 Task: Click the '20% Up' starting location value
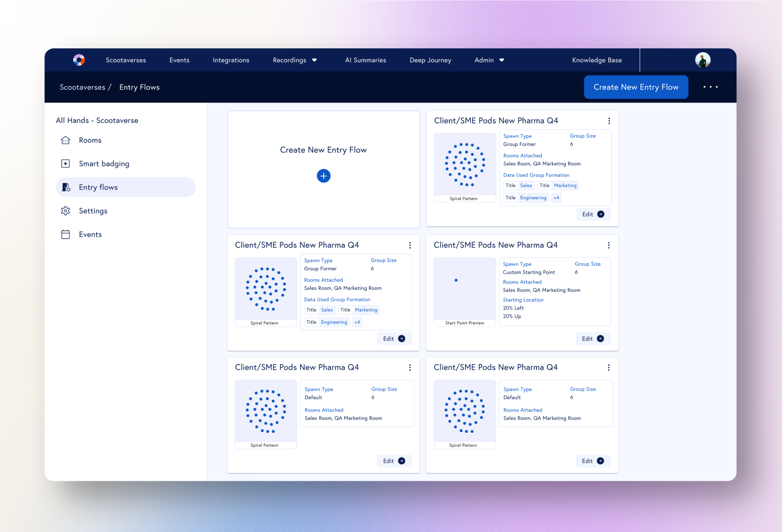tap(512, 317)
